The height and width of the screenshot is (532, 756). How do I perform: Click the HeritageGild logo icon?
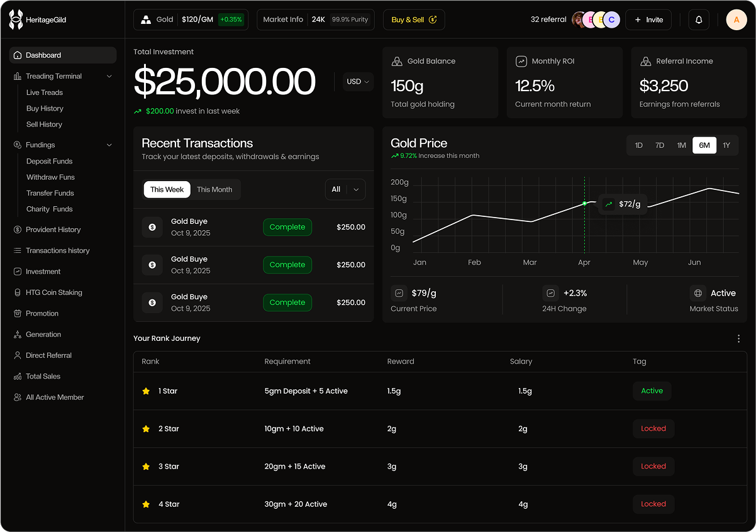(16, 19)
